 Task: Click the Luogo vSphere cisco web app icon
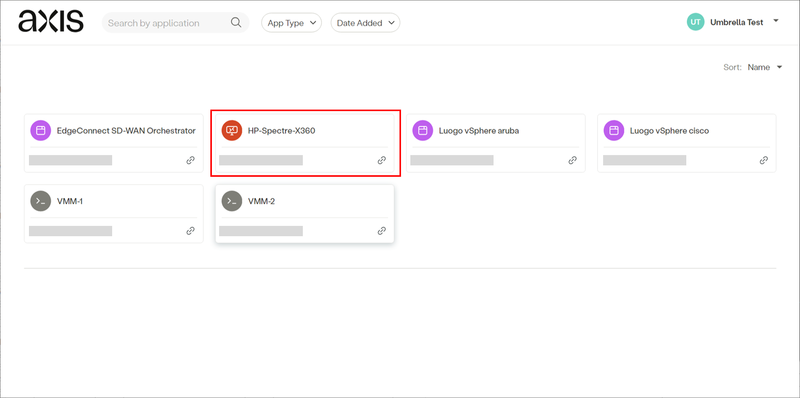614,131
